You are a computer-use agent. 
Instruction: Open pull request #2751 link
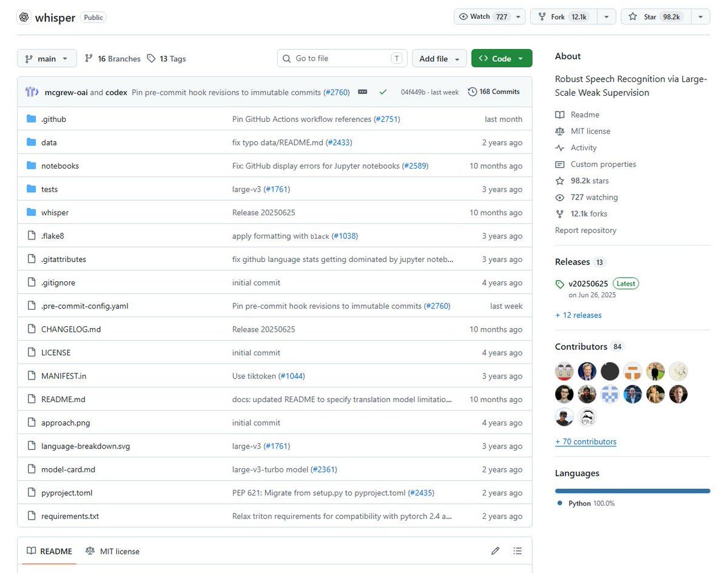pyautogui.click(x=387, y=119)
